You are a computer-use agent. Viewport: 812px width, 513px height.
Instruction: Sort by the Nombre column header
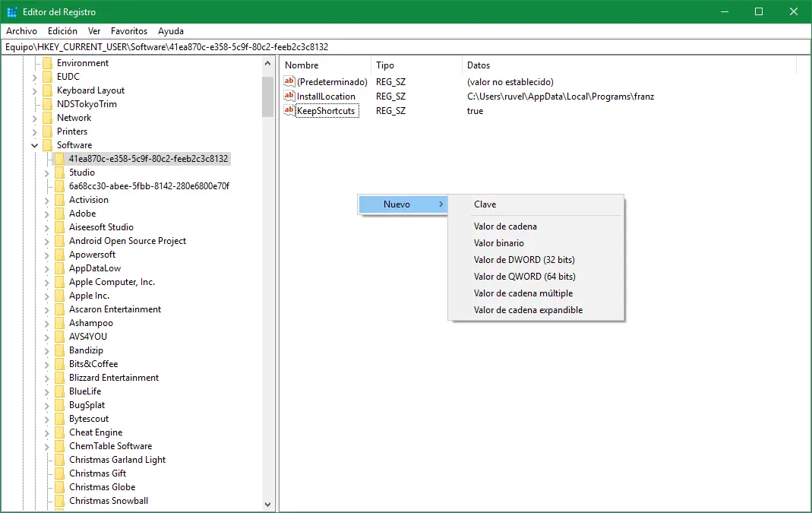coord(326,65)
